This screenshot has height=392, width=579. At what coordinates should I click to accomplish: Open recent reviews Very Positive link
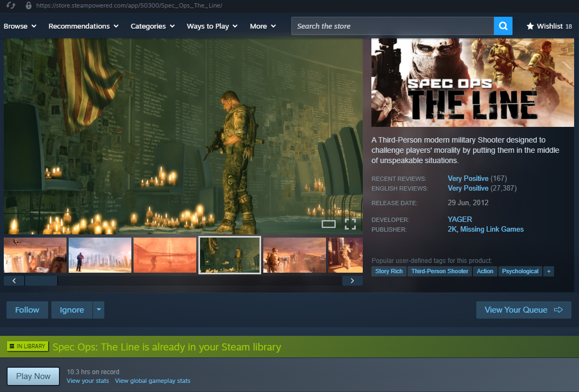pyautogui.click(x=468, y=179)
